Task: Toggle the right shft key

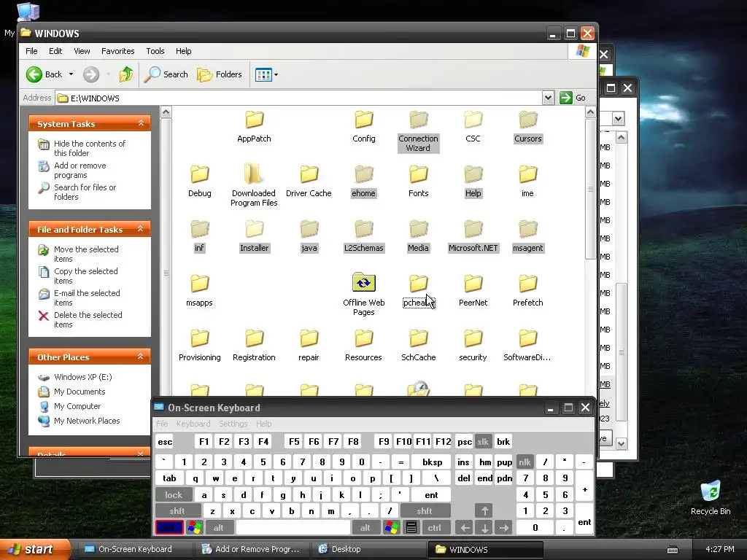Action: 425,511
